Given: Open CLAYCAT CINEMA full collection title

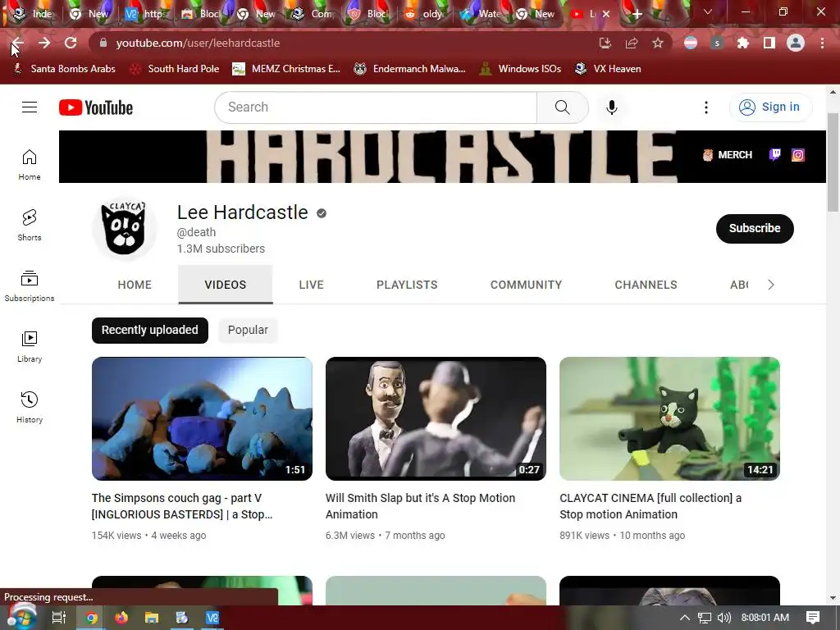Looking at the screenshot, I should tap(651, 506).
